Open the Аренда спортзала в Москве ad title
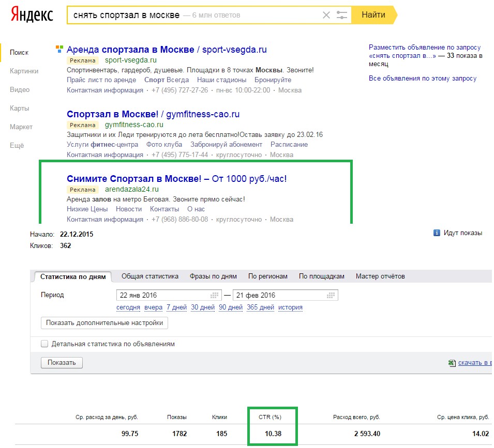Image resolution: width=494 pixels, height=448 pixels. point(167,50)
